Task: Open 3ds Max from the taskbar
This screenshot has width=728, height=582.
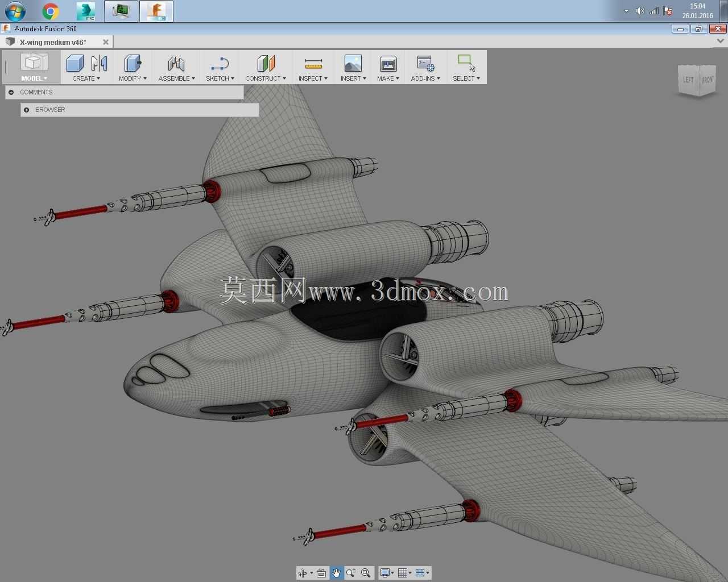Action: point(86,11)
